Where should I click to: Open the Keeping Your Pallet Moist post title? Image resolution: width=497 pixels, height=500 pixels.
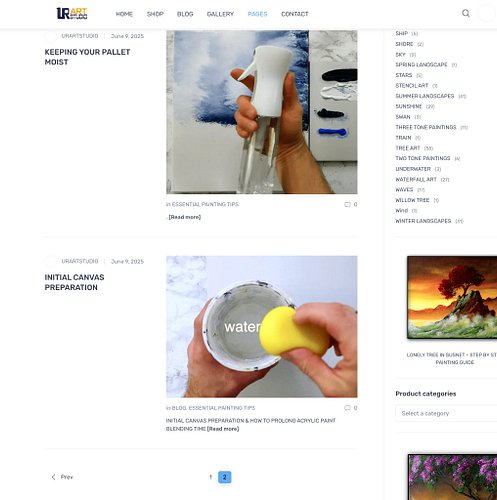pos(87,57)
